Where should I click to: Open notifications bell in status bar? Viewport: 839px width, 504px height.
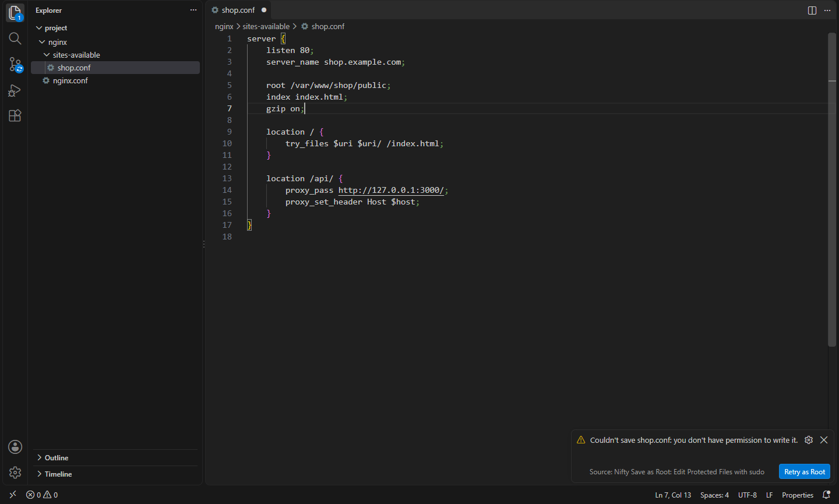pyautogui.click(x=826, y=495)
